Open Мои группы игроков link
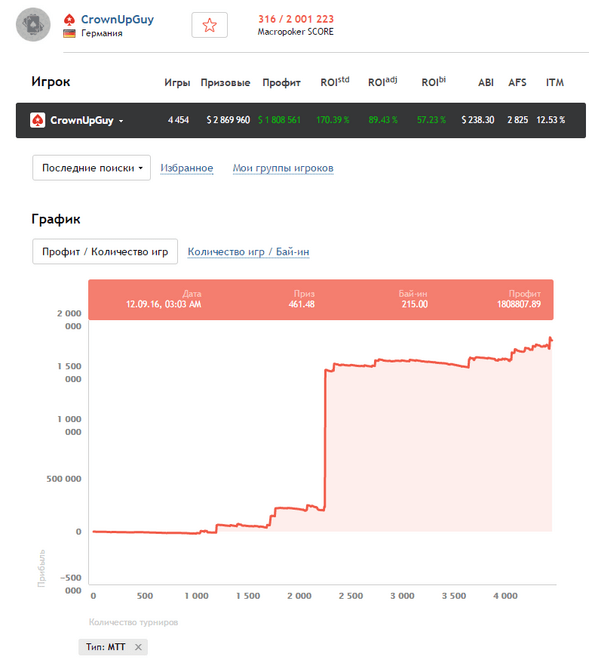This screenshot has width=589, height=663. pyautogui.click(x=283, y=168)
